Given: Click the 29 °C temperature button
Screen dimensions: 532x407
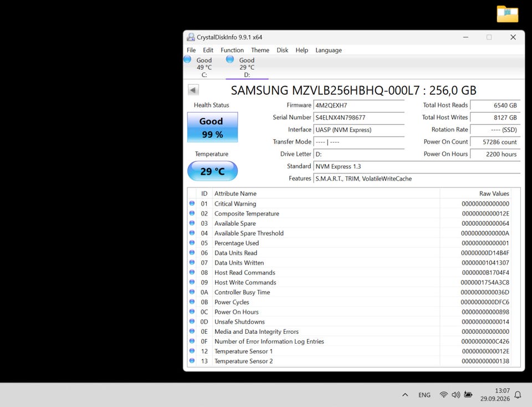Looking at the screenshot, I should click(212, 171).
